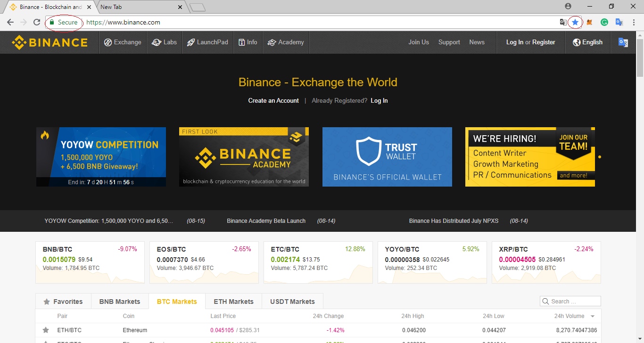Click the bookmark star in address bar
The image size is (644, 343).
coord(575,22)
